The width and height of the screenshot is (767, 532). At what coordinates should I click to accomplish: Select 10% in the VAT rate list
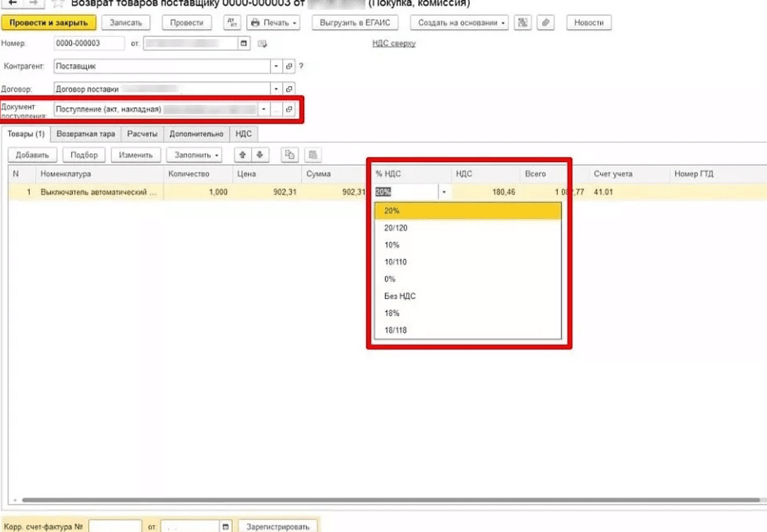[x=392, y=245]
